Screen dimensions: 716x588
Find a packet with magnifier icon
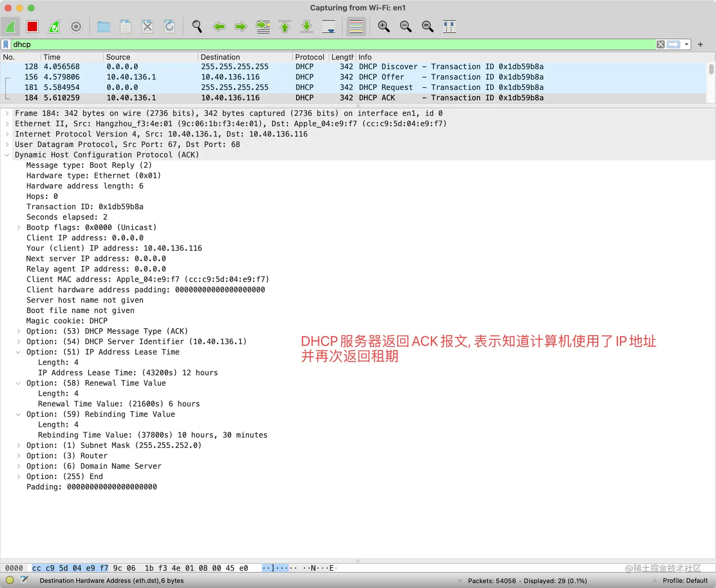click(x=197, y=27)
